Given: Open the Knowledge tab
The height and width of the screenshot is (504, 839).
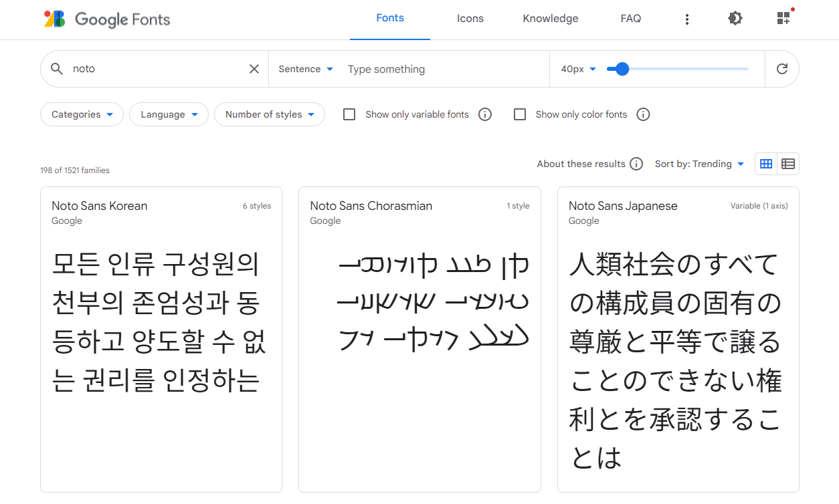Looking at the screenshot, I should pyautogui.click(x=551, y=19).
